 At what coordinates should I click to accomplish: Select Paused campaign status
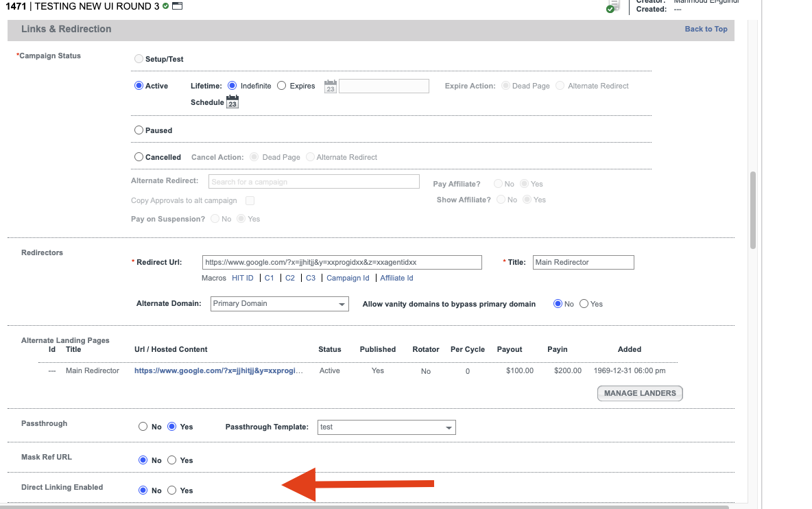click(x=139, y=130)
